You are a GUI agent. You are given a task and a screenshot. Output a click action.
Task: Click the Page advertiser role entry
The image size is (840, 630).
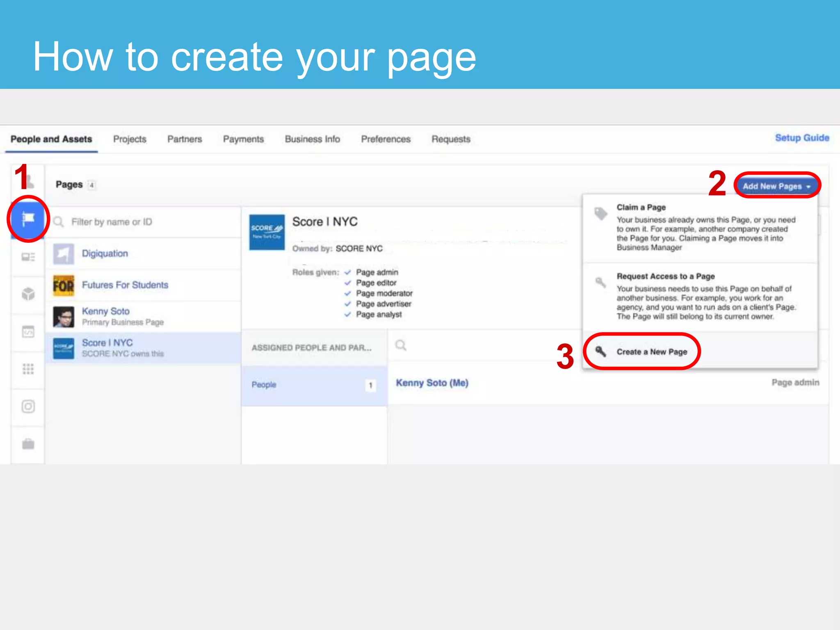(383, 304)
